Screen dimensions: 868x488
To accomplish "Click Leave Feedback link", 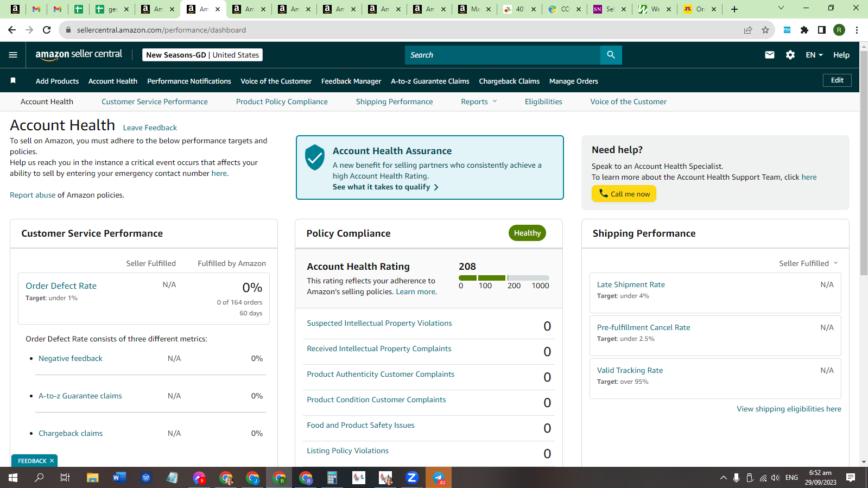I will 150,128.
